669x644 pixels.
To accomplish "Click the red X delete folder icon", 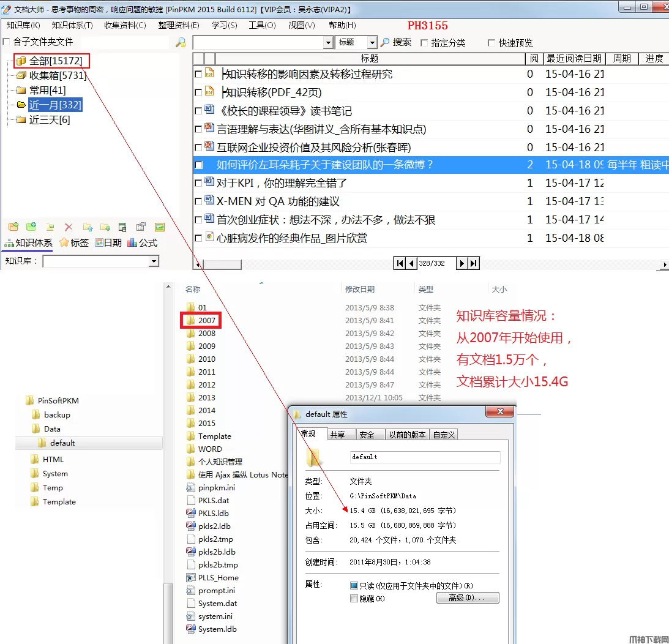I will click(69, 227).
